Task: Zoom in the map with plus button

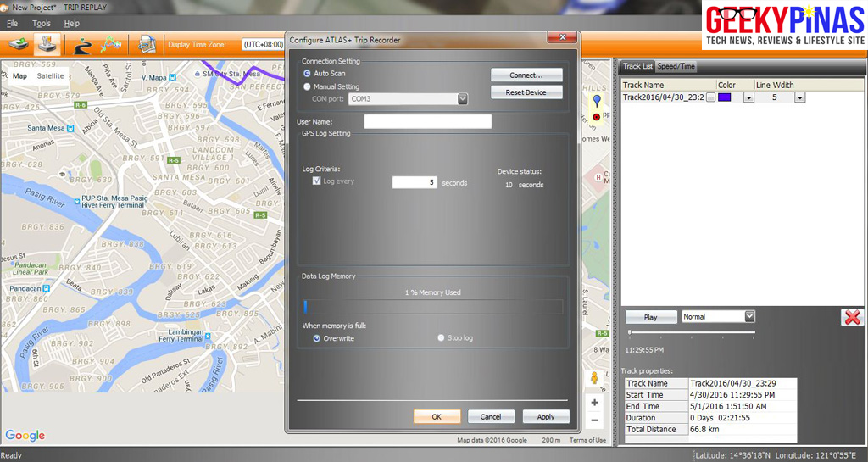Action: tap(594, 403)
